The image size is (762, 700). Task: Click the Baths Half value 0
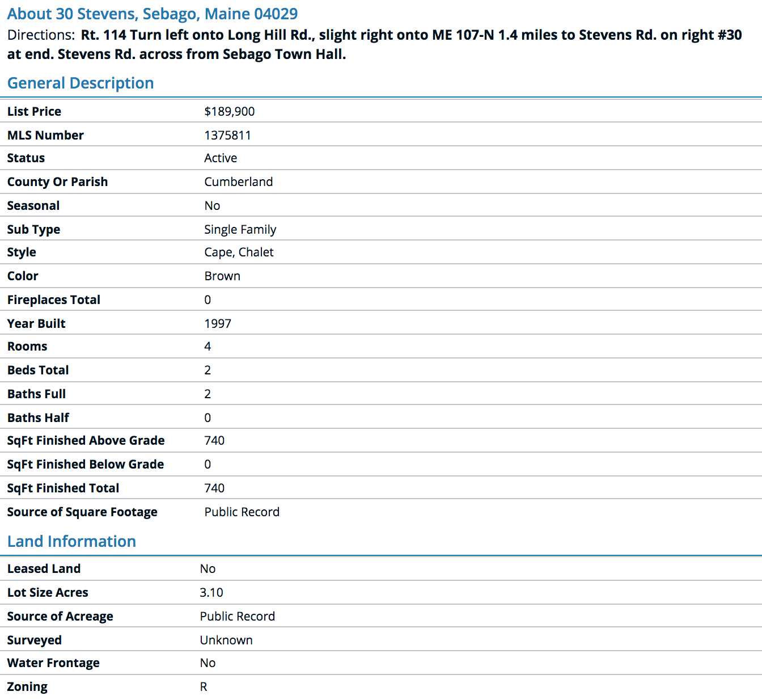(208, 418)
